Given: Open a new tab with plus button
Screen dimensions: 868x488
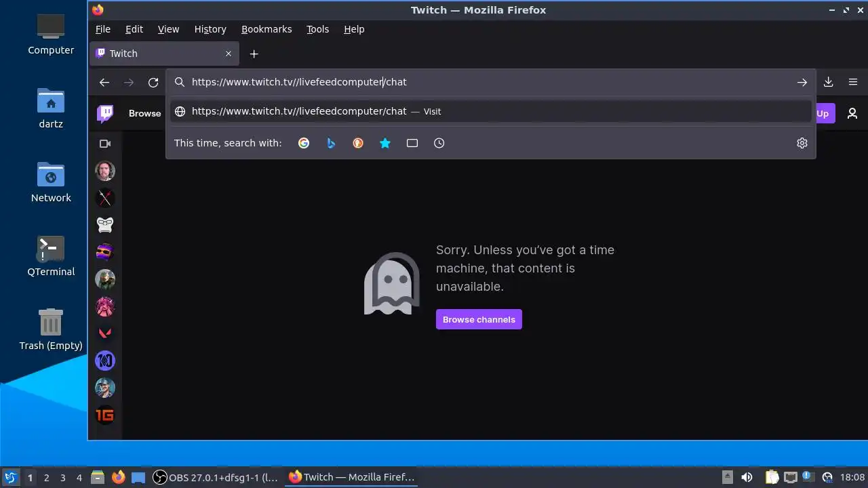Looking at the screenshot, I should 254,54.
